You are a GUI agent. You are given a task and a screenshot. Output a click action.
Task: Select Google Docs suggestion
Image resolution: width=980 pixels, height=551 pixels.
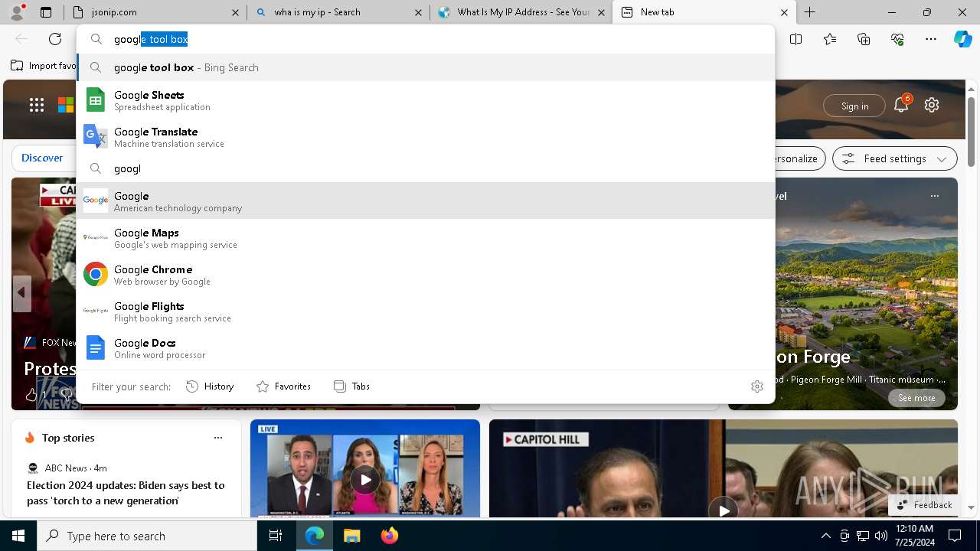[x=426, y=348]
